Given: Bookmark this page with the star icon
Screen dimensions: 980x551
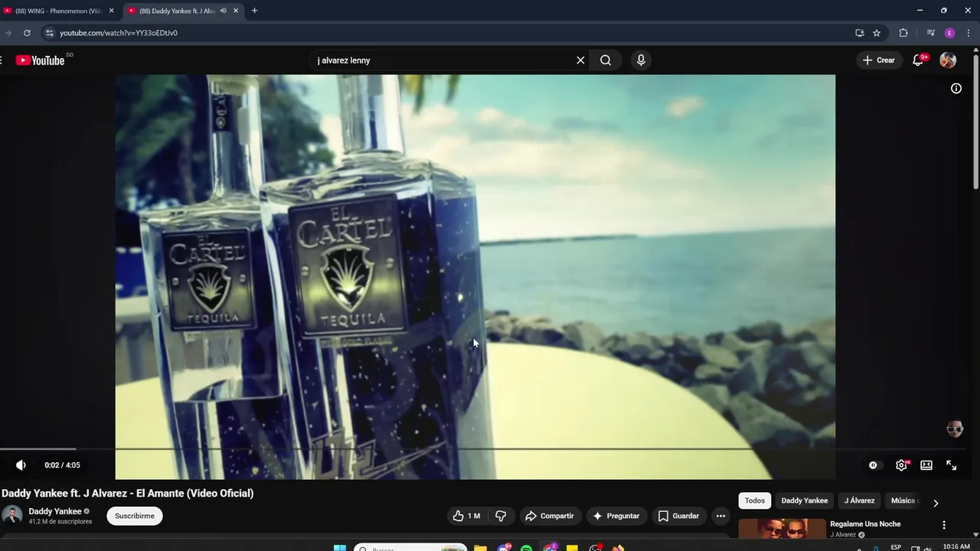Looking at the screenshot, I should [x=877, y=33].
